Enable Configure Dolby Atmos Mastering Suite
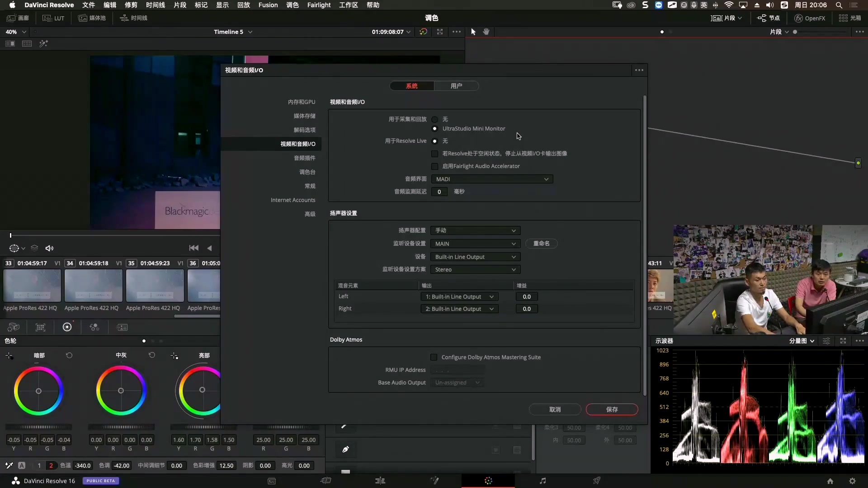Image resolution: width=868 pixels, height=488 pixels. pyautogui.click(x=434, y=357)
